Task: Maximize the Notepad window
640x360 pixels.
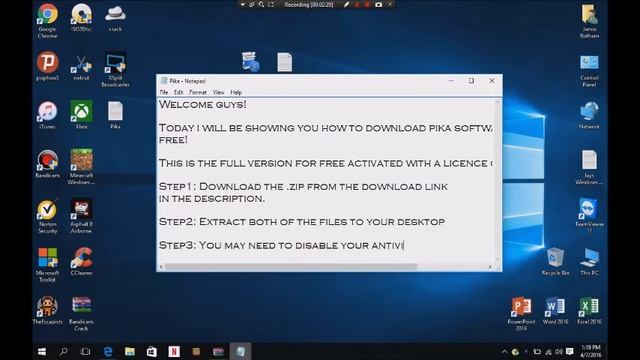Action: click(x=471, y=81)
